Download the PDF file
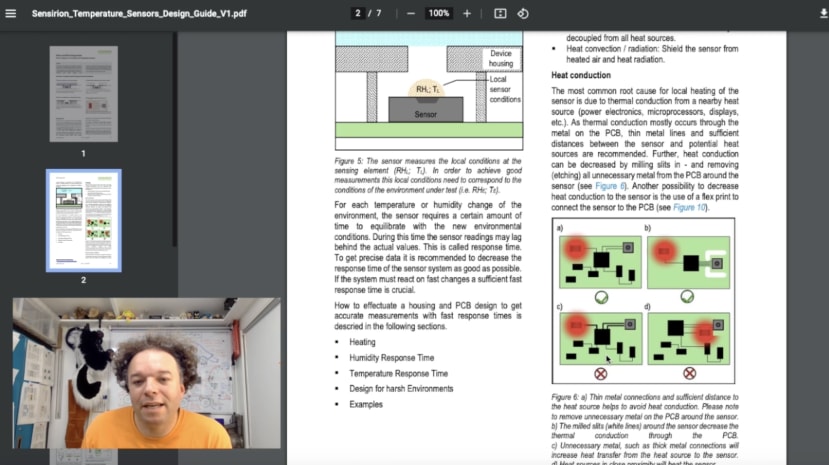 pyautogui.click(x=823, y=14)
